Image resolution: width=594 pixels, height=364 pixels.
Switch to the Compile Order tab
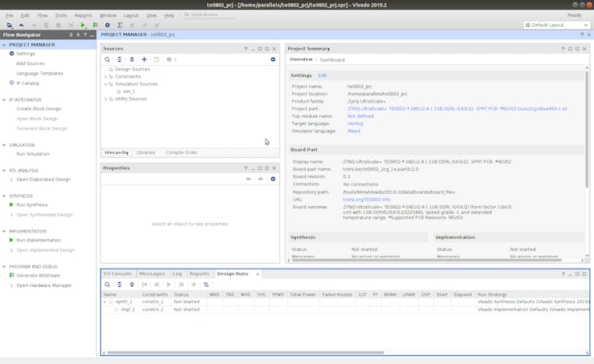click(x=181, y=152)
